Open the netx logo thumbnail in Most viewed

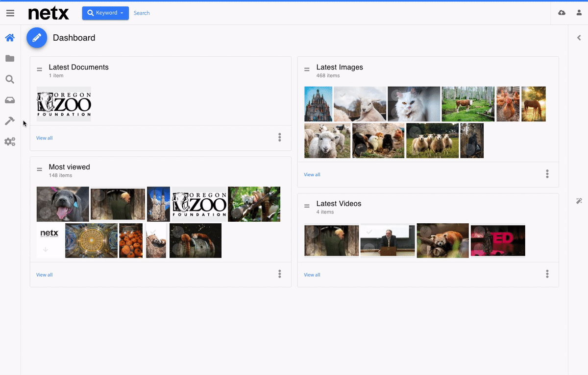click(x=50, y=240)
